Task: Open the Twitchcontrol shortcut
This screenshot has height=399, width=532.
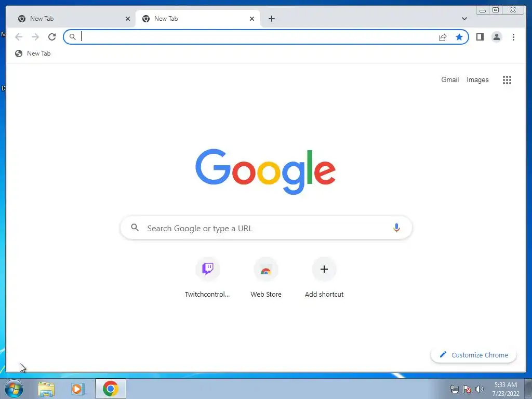Action: [207, 278]
